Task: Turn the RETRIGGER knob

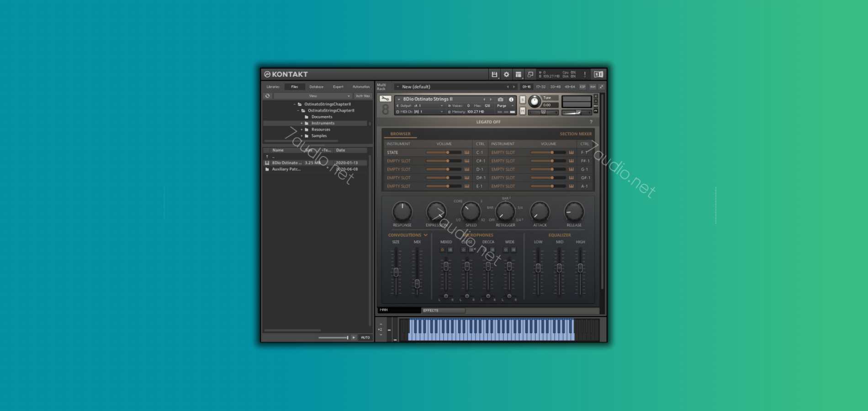Action: pos(505,211)
